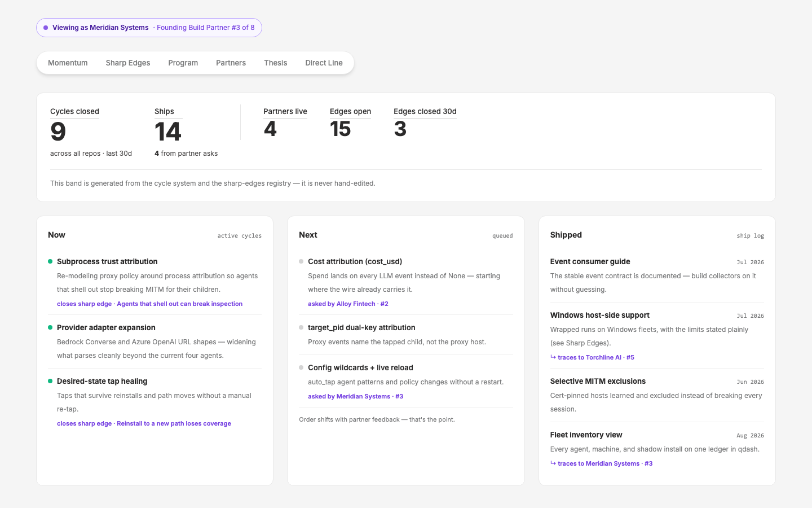
Task: Click the 'Aug 2026' date on Fleet inventory
Action: (x=751, y=436)
